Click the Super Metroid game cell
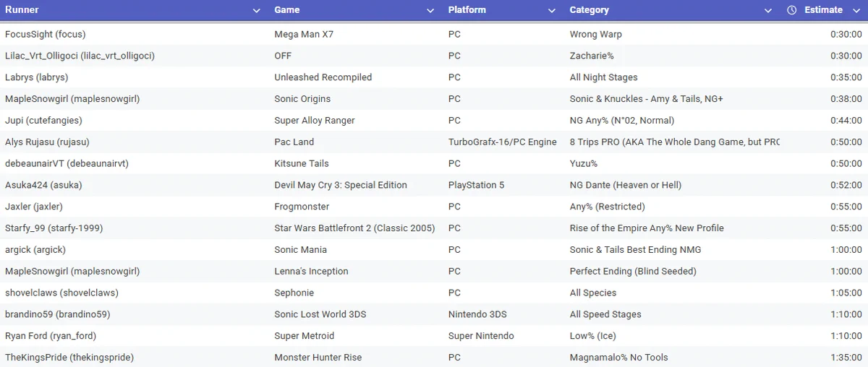 [305, 336]
